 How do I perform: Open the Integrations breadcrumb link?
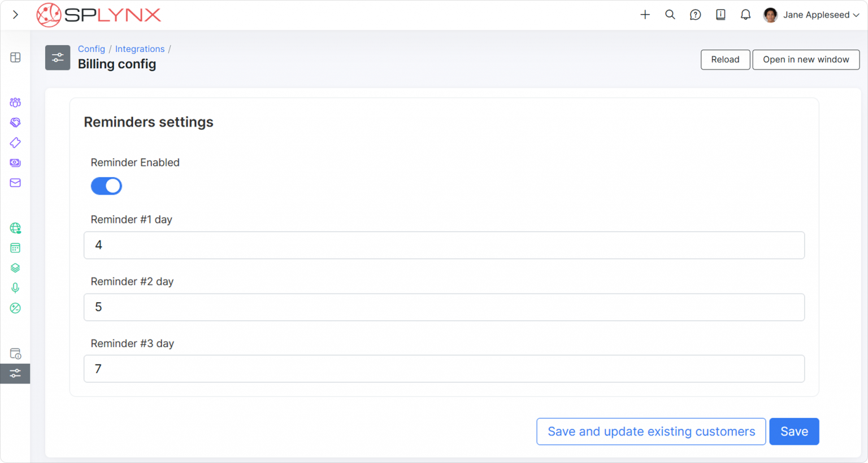[140, 49]
